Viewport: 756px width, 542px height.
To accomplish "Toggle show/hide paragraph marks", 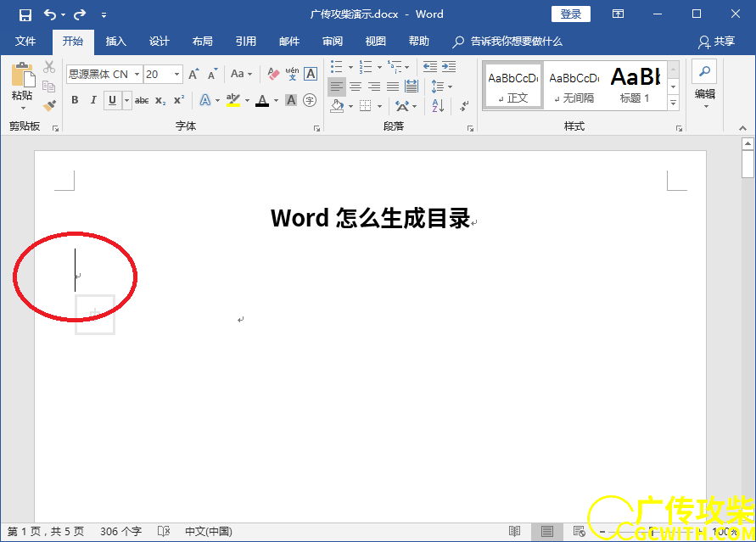I will [x=465, y=105].
